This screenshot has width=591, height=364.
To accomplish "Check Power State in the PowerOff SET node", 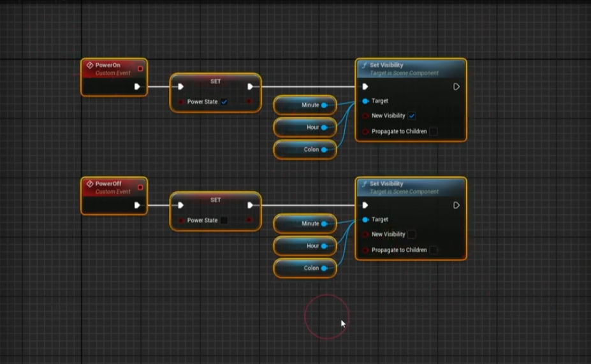I will [x=224, y=221].
